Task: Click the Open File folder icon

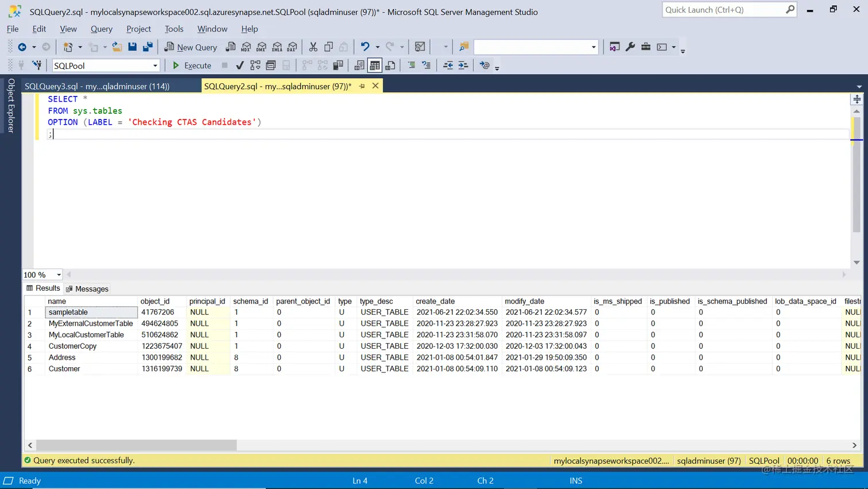Action: tap(117, 47)
